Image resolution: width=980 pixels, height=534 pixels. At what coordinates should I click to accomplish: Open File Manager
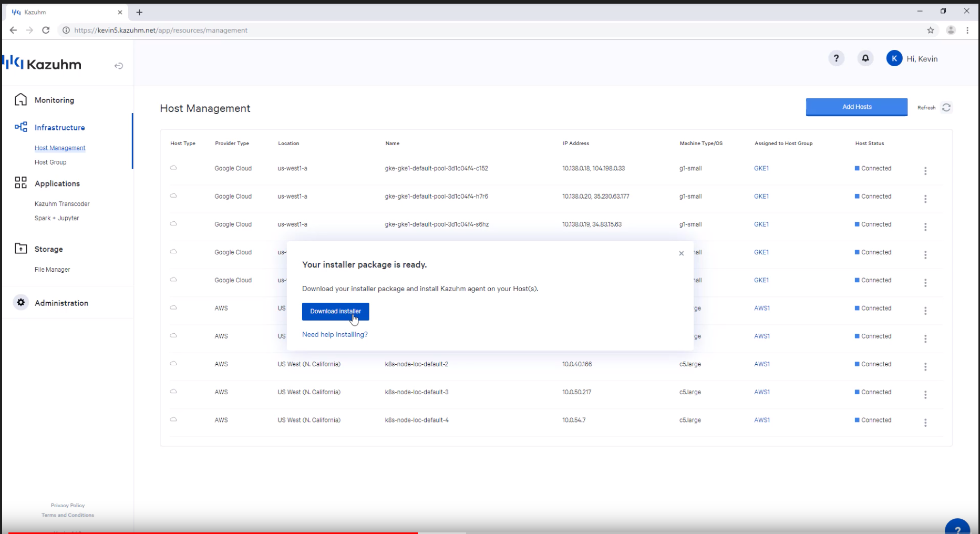coord(52,269)
